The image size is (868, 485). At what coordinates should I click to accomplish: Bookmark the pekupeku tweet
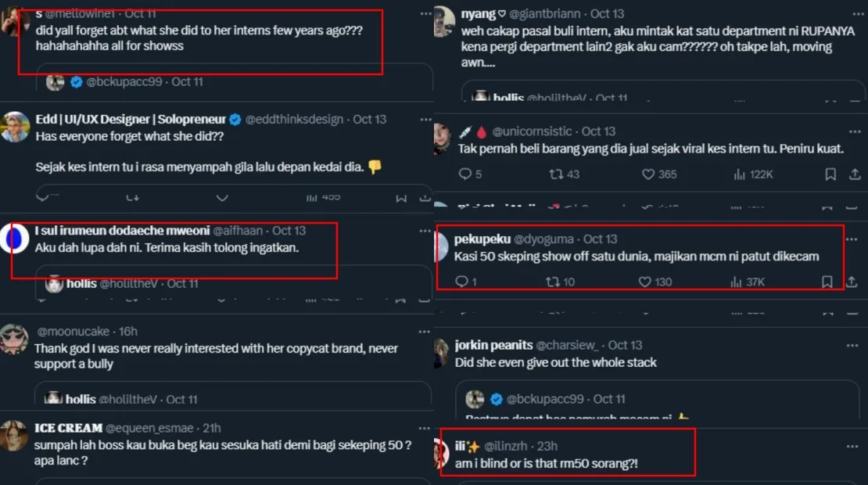coord(827,282)
